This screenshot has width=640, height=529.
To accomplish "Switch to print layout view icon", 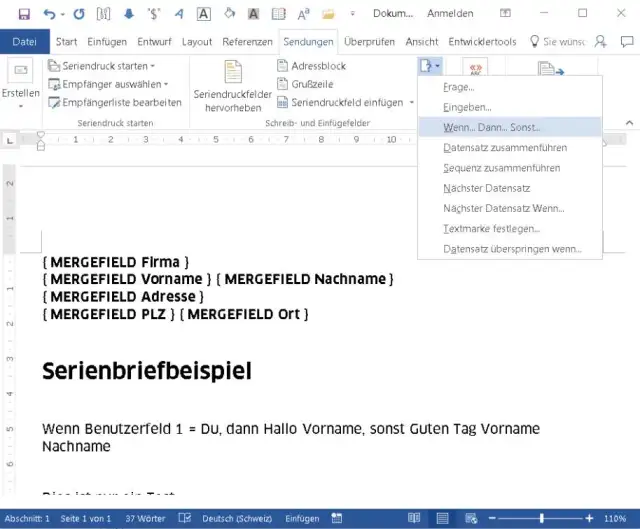I will (x=442, y=518).
